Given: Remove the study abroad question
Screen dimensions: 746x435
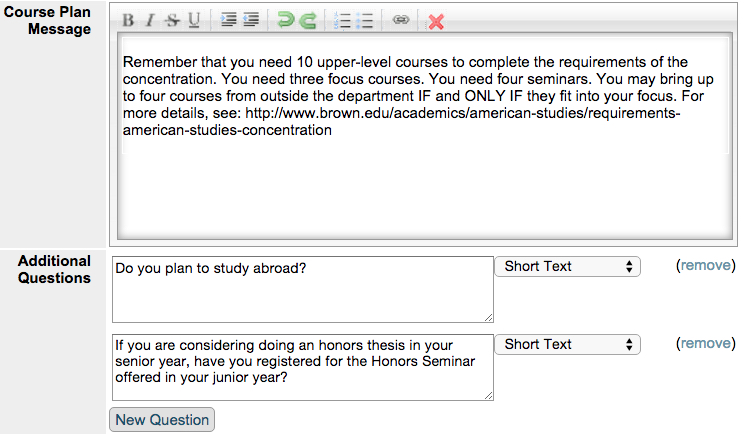Looking at the screenshot, I should click(705, 265).
